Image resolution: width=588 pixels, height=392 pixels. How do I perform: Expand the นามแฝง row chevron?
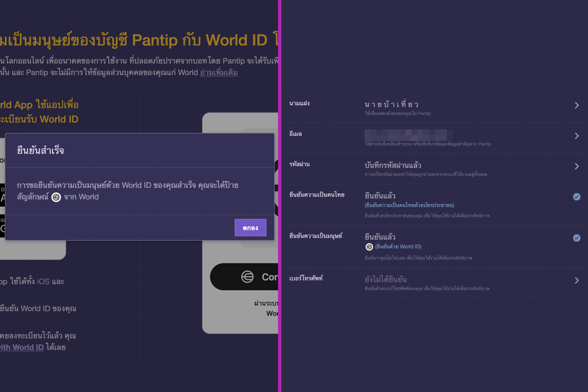pos(577,105)
